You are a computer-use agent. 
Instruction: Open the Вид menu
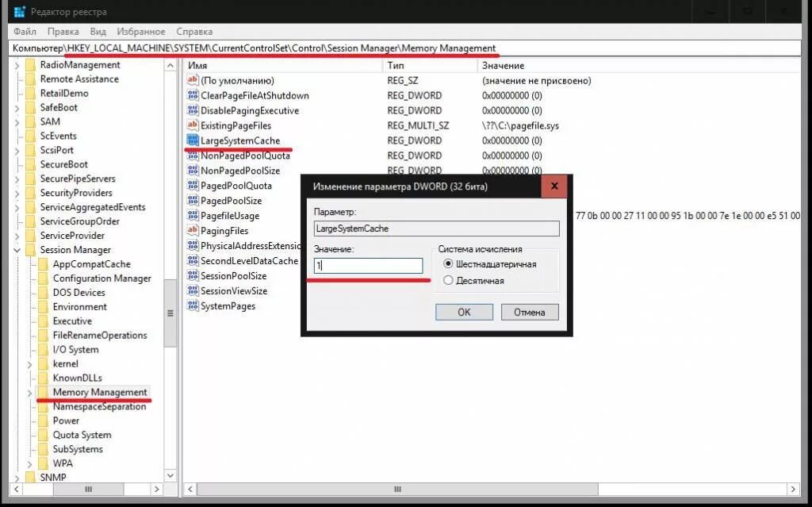(x=98, y=32)
